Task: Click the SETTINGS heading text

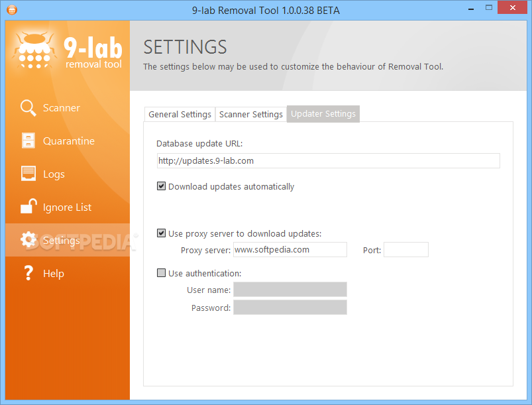Action: pos(185,47)
